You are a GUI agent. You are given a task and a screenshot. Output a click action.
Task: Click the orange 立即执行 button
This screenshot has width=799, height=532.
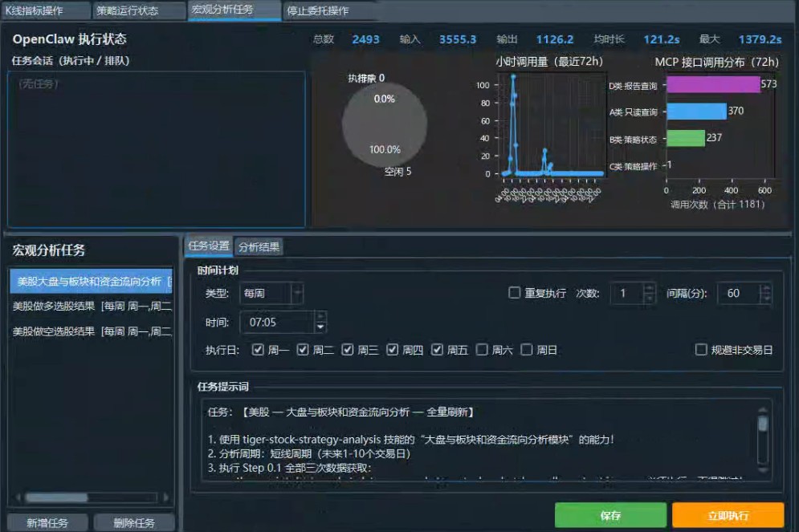[728, 515]
